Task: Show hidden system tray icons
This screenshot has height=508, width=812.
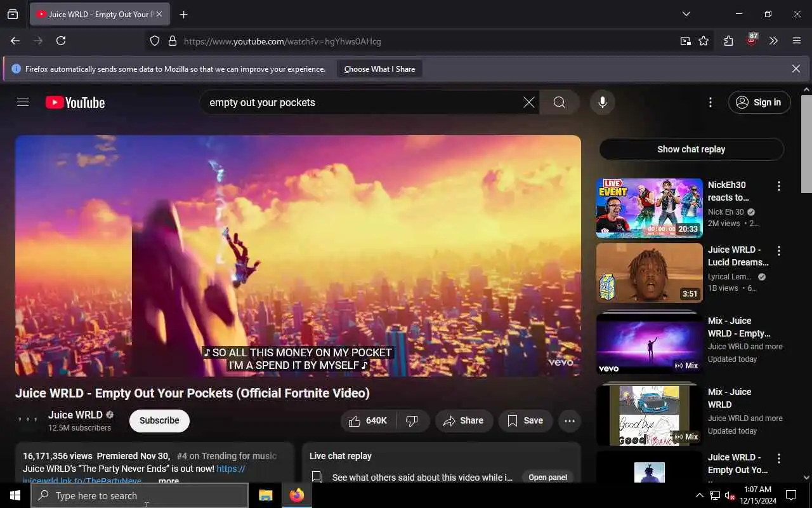Action: (699, 495)
